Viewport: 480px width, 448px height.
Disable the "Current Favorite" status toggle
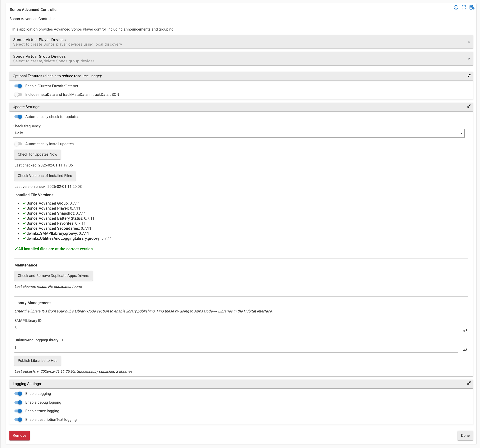pyautogui.click(x=18, y=86)
